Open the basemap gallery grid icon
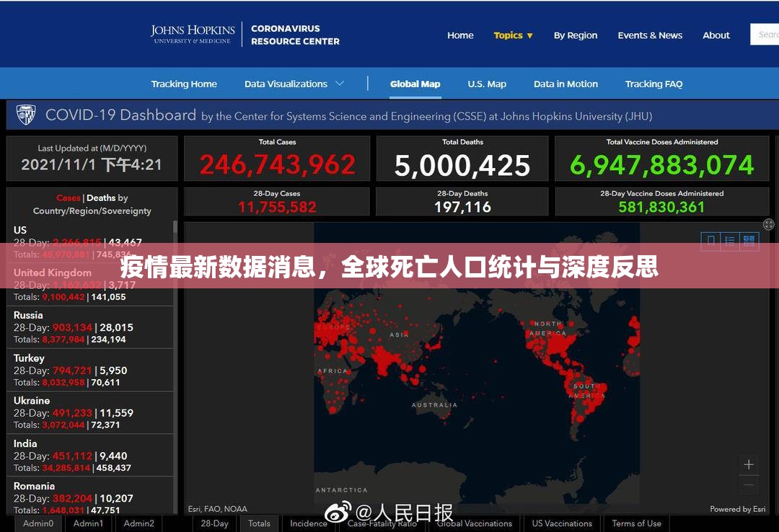779x532 pixels. click(x=749, y=241)
